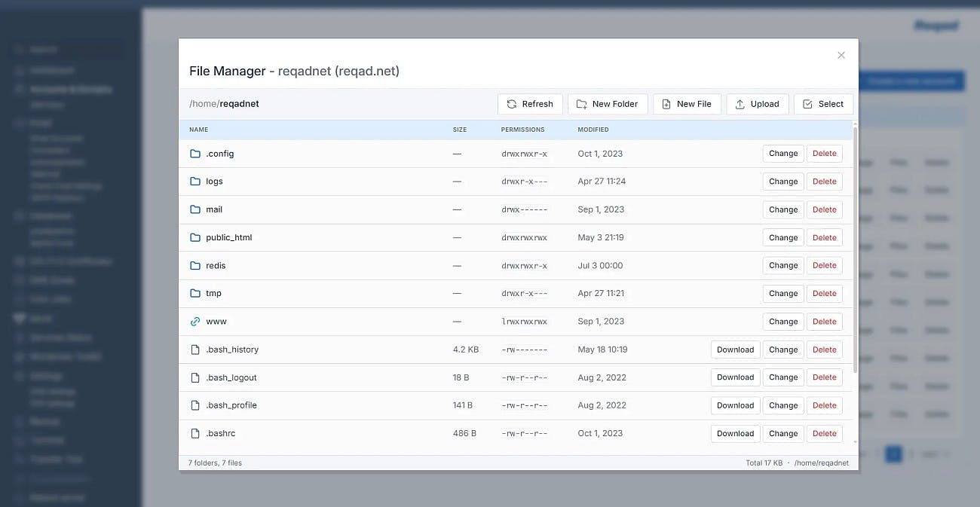
Task: Click the Refresh button
Action: click(530, 104)
